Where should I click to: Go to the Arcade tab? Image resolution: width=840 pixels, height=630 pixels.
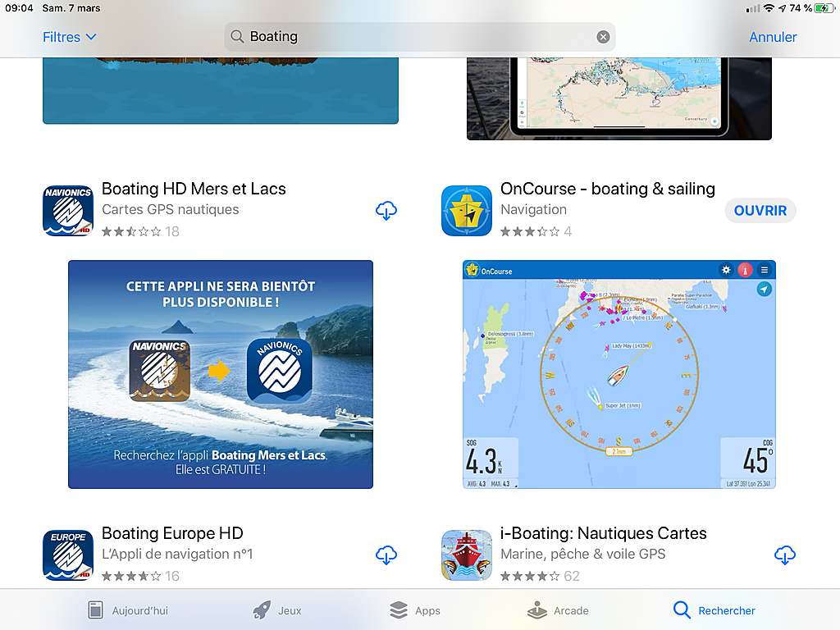point(558,610)
